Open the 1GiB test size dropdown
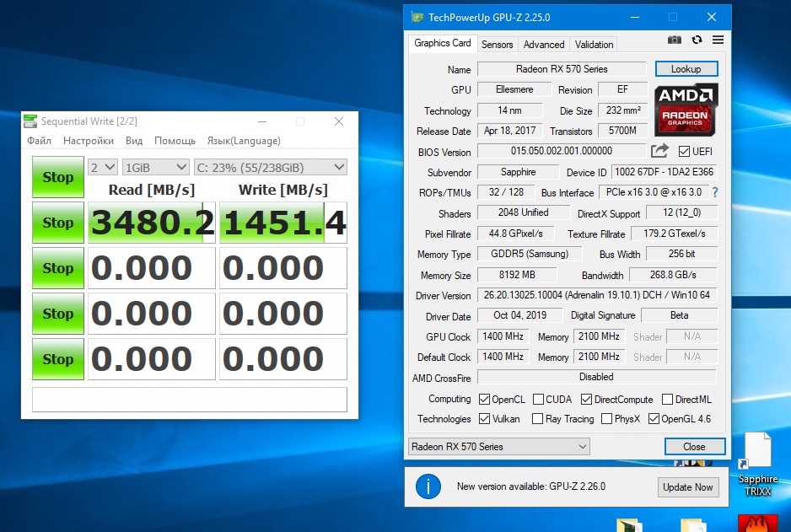 click(156, 167)
